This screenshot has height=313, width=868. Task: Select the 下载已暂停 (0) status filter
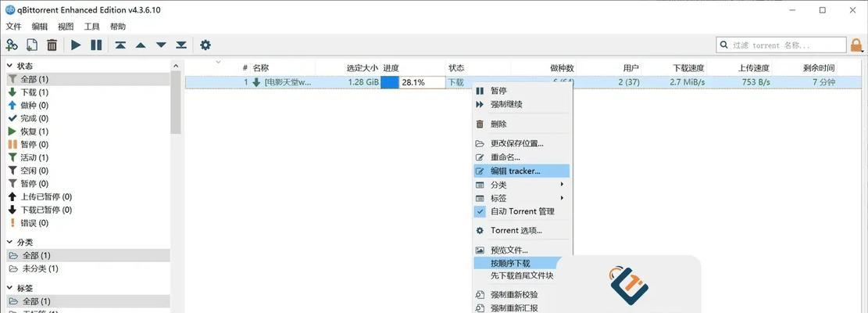click(88, 210)
